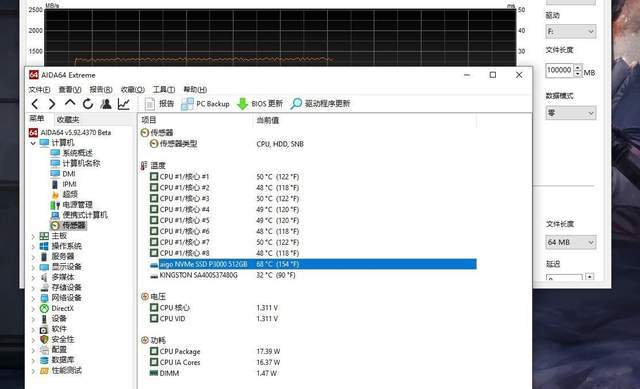The image size is (640, 389).
Task: Expand the 服务器 tree node
Action: tap(33, 257)
